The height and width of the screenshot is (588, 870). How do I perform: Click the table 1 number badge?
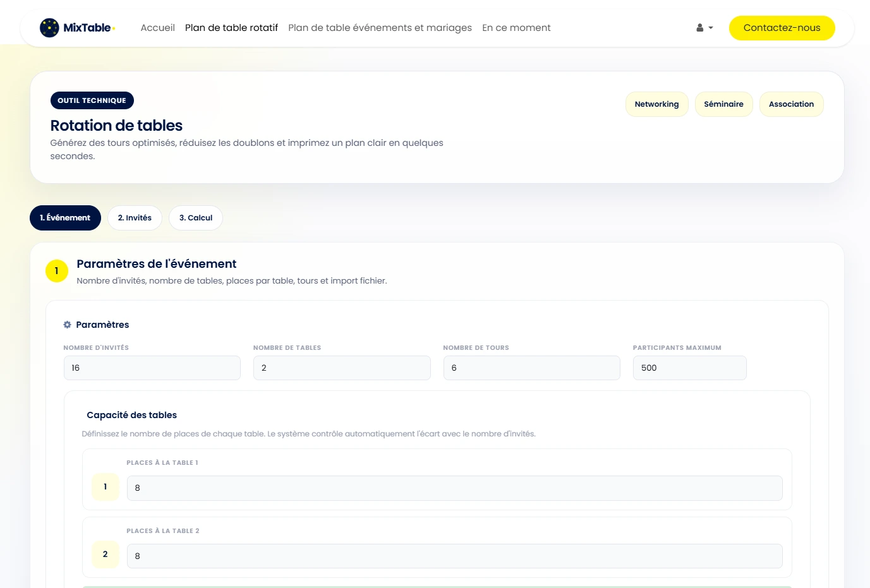[106, 487]
